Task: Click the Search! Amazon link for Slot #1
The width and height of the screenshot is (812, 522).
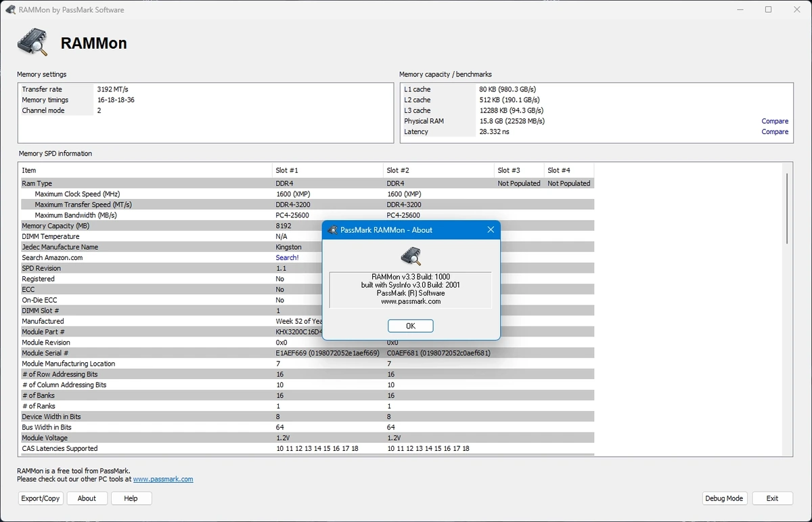Action: coord(287,258)
